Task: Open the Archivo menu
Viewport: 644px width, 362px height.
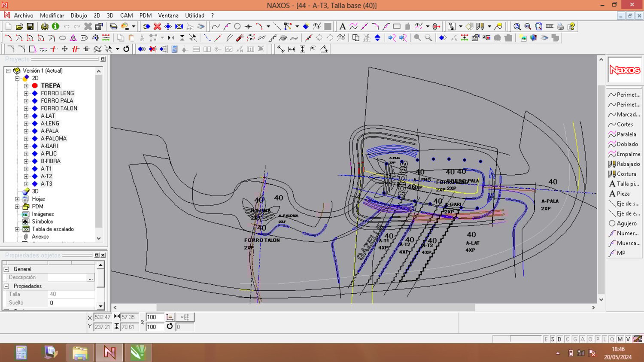Action: pyautogui.click(x=24, y=15)
